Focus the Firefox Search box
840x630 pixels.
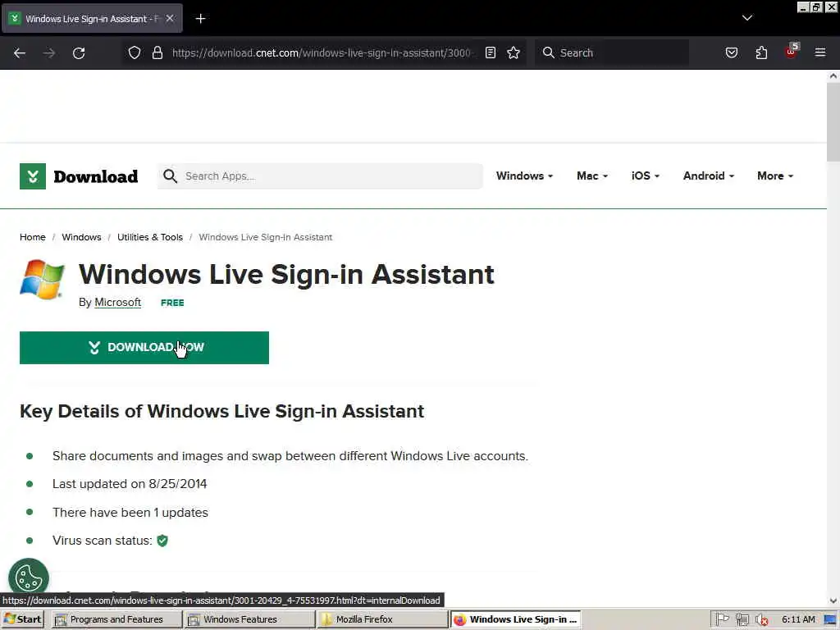point(612,52)
